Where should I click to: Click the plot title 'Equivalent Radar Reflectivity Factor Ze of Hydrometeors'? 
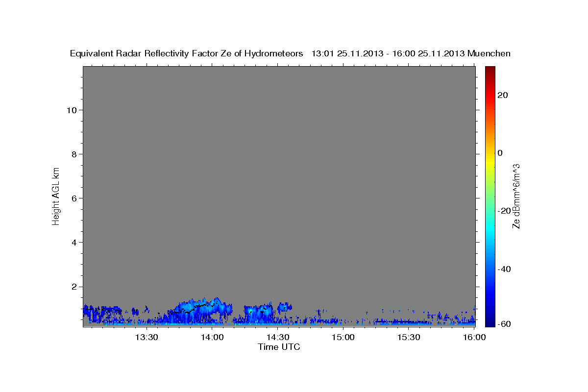tap(187, 54)
